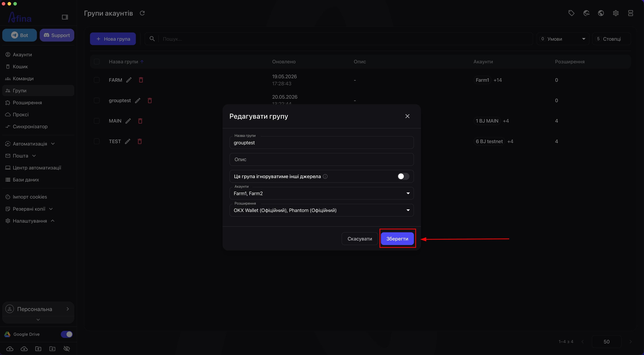Delete the grouptest group
644x355 pixels.
pos(150,101)
